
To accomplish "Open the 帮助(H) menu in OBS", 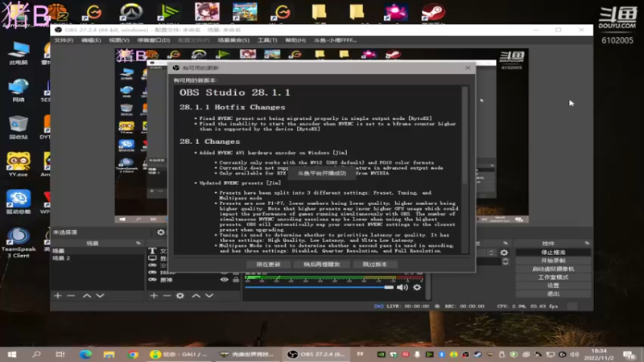I will (295, 40).
